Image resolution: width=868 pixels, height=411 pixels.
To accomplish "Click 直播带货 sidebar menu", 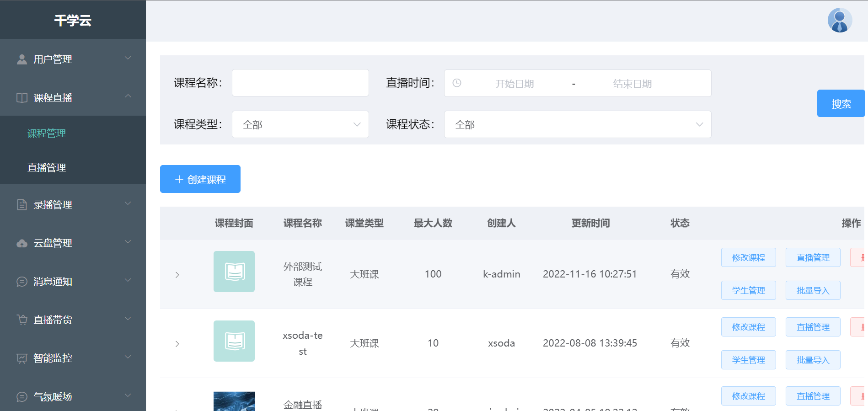I will [x=73, y=320].
